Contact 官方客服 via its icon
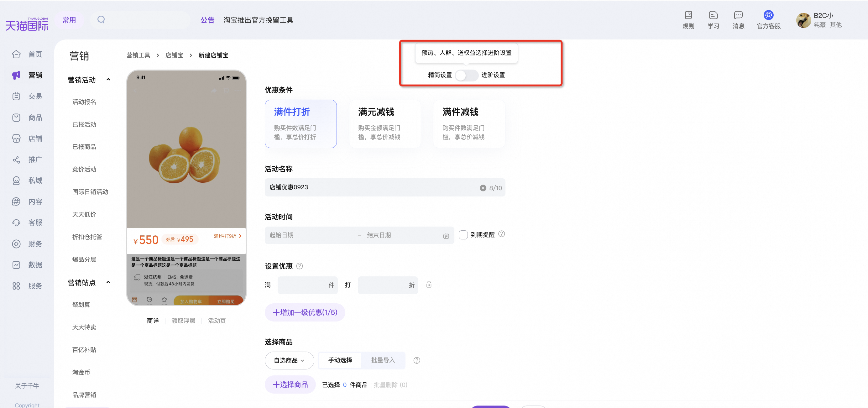 tap(768, 15)
